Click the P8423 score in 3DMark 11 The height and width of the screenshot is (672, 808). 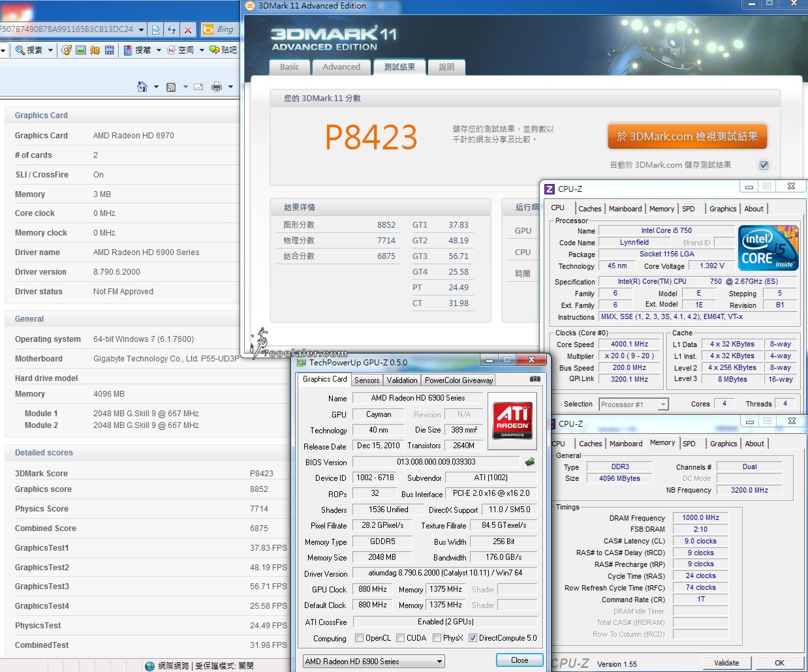coord(371,137)
